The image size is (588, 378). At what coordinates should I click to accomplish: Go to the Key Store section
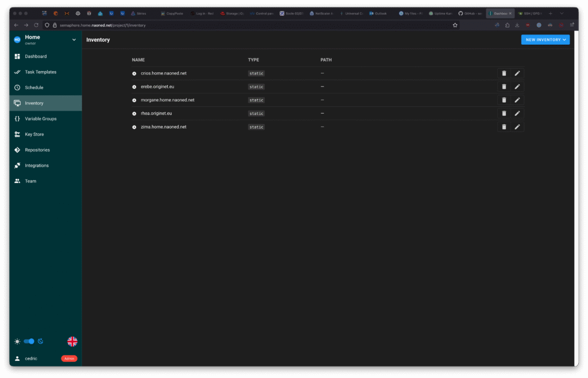pos(34,134)
